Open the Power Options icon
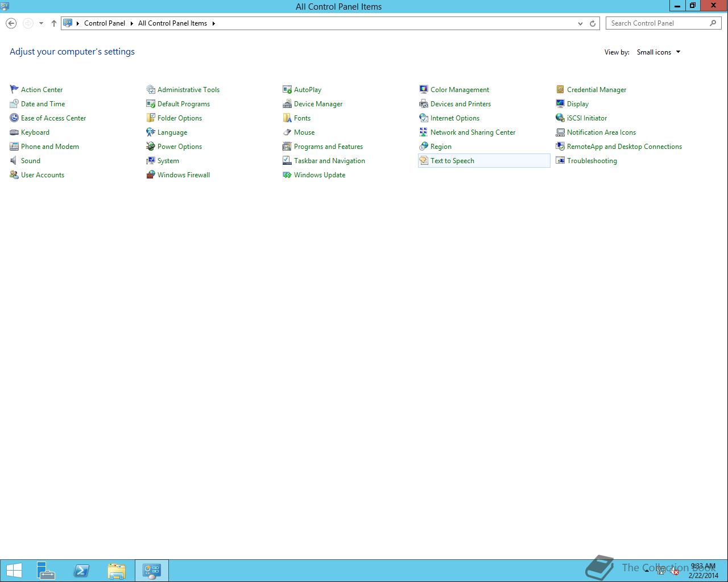This screenshot has width=728, height=582. click(x=151, y=146)
